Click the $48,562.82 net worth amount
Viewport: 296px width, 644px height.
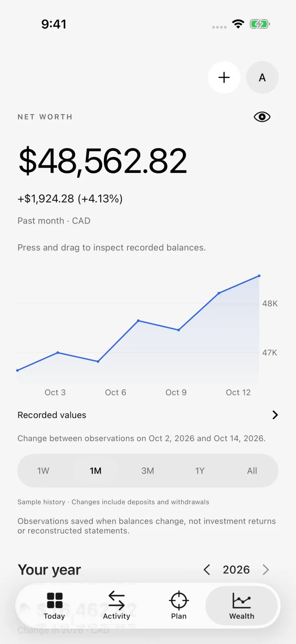point(103,162)
